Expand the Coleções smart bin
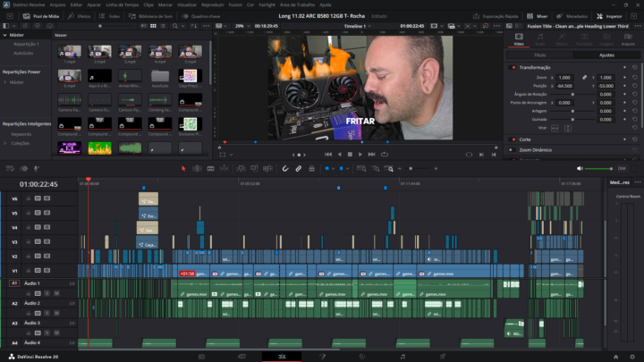Viewport: 644px width, 362px height. [x=5, y=142]
